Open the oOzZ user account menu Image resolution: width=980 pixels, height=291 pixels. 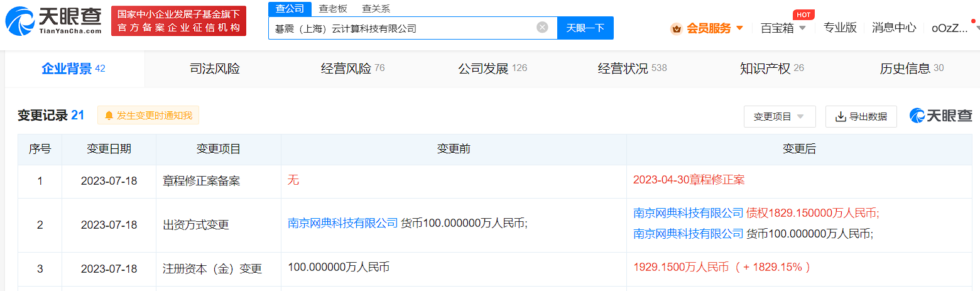[949, 28]
